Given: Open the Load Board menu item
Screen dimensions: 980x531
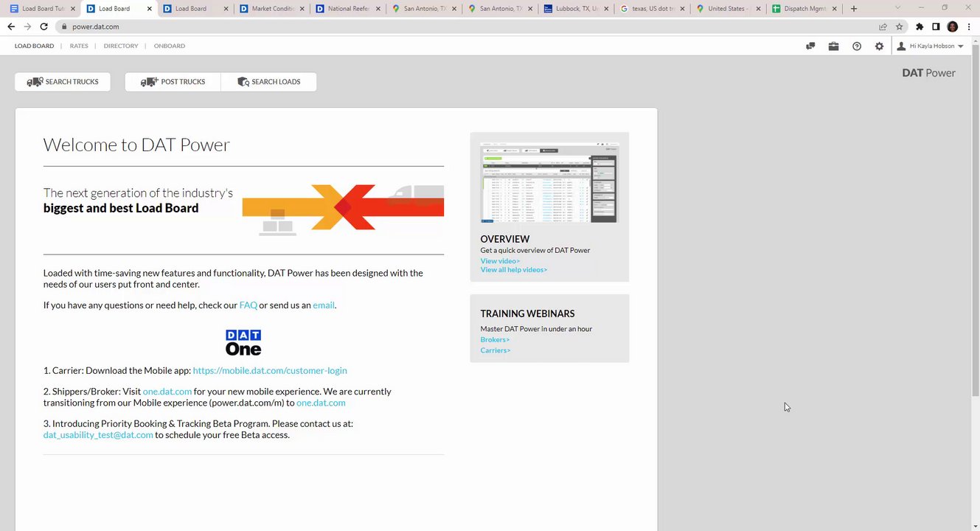Looking at the screenshot, I should (x=34, y=46).
